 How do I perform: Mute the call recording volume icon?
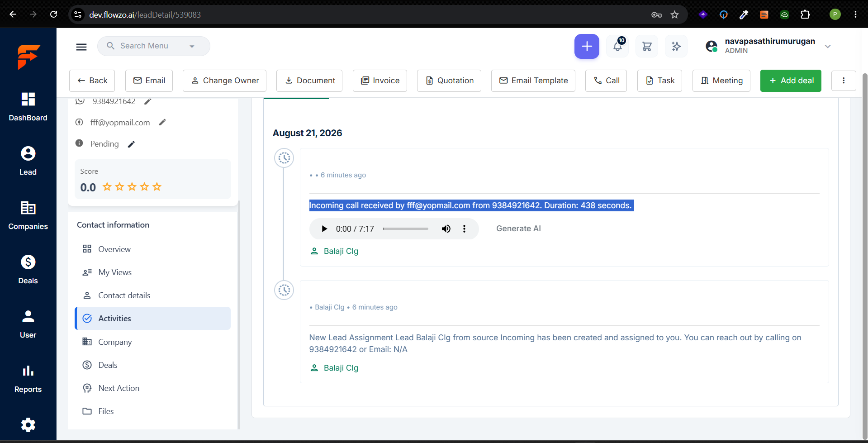pyautogui.click(x=446, y=229)
